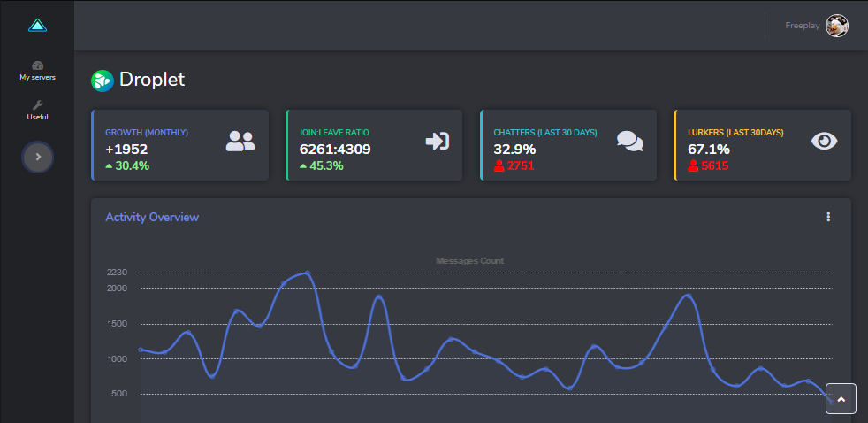Image resolution: width=868 pixels, height=423 pixels.
Task: Click green up-arrow beside 45.3%
Action: click(303, 165)
